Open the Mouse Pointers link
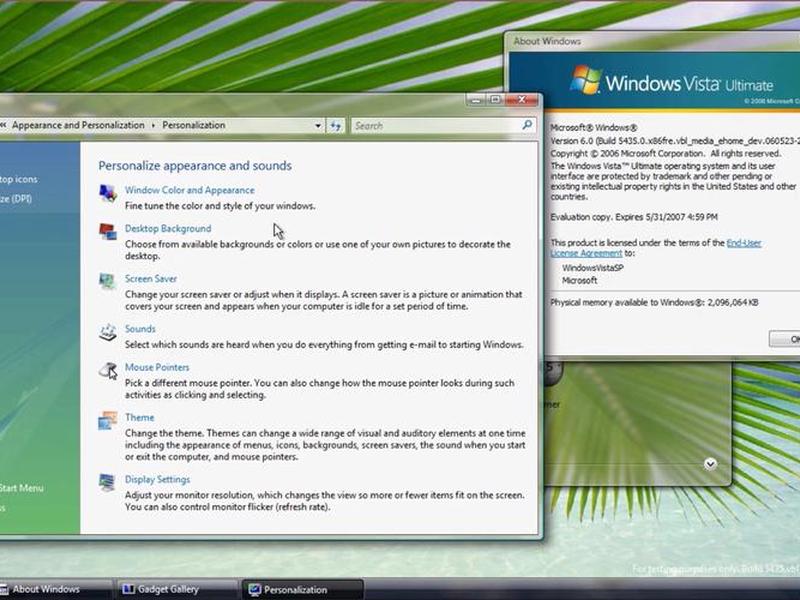The width and height of the screenshot is (800, 600). [157, 367]
